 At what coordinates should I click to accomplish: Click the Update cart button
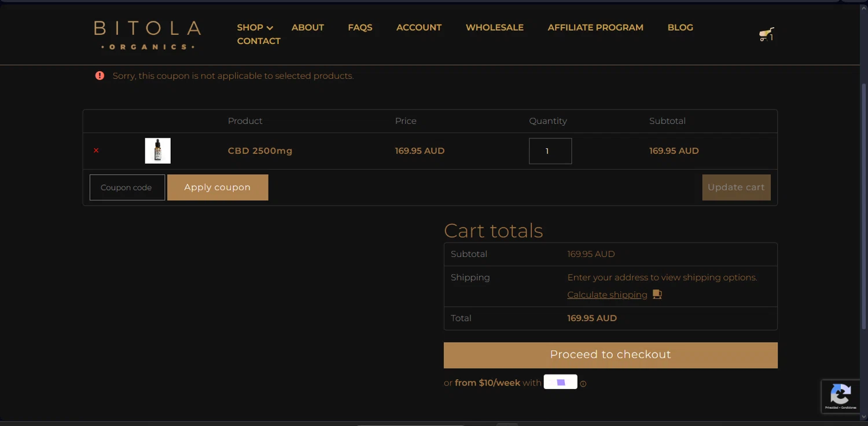[x=736, y=188]
